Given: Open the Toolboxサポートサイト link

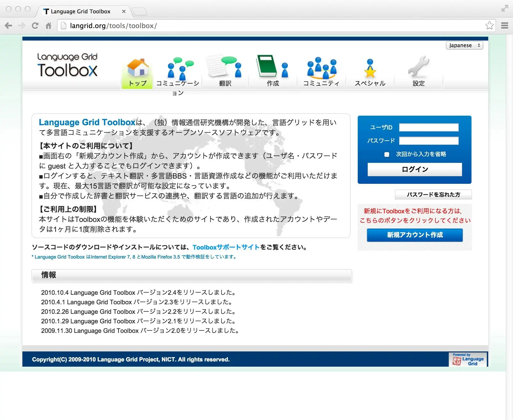Looking at the screenshot, I should tap(226, 247).
